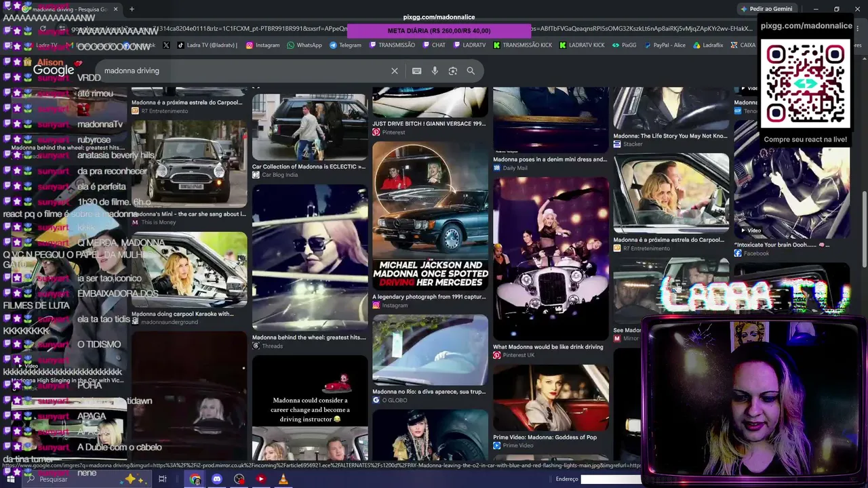Clear the Google search box text
The height and width of the screenshot is (488, 868).
[x=395, y=70]
